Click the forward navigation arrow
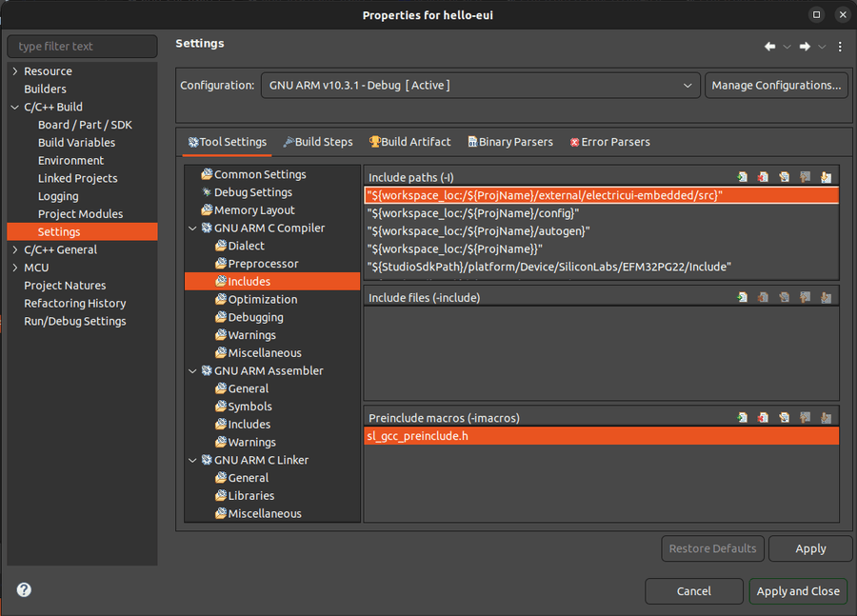The width and height of the screenshot is (857, 616). 803,45
